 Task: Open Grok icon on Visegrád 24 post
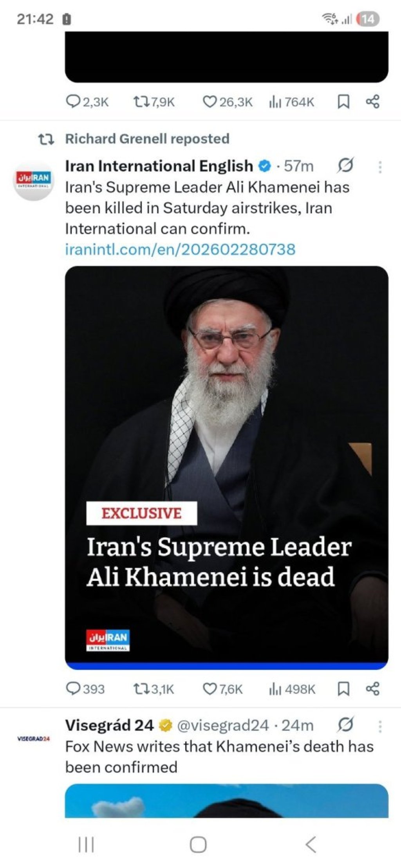345,725
